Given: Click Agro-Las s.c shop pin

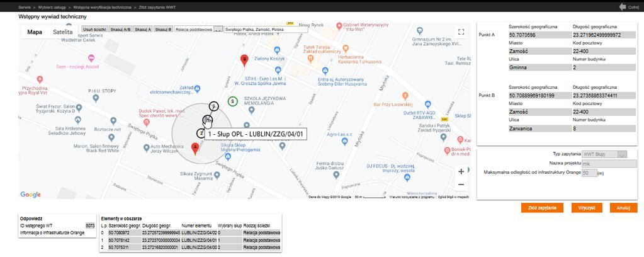Looking at the screenshot, I should [x=344, y=141].
